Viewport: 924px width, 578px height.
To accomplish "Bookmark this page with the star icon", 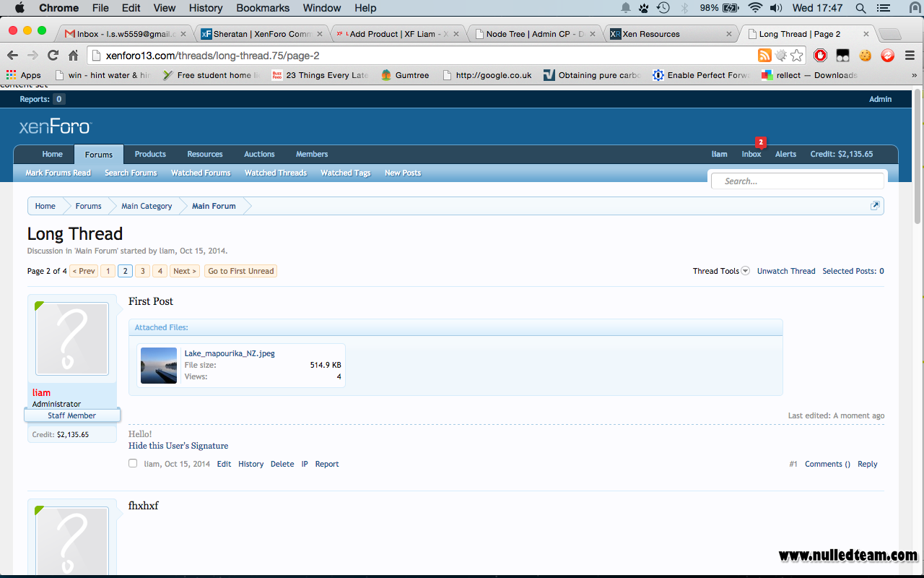I will (796, 56).
